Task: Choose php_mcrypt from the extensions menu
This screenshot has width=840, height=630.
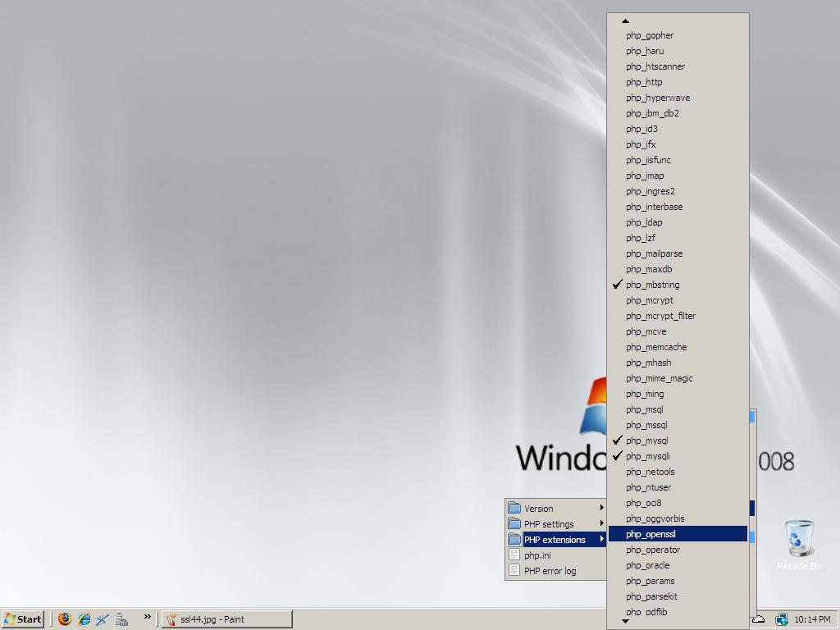Action: point(649,300)
